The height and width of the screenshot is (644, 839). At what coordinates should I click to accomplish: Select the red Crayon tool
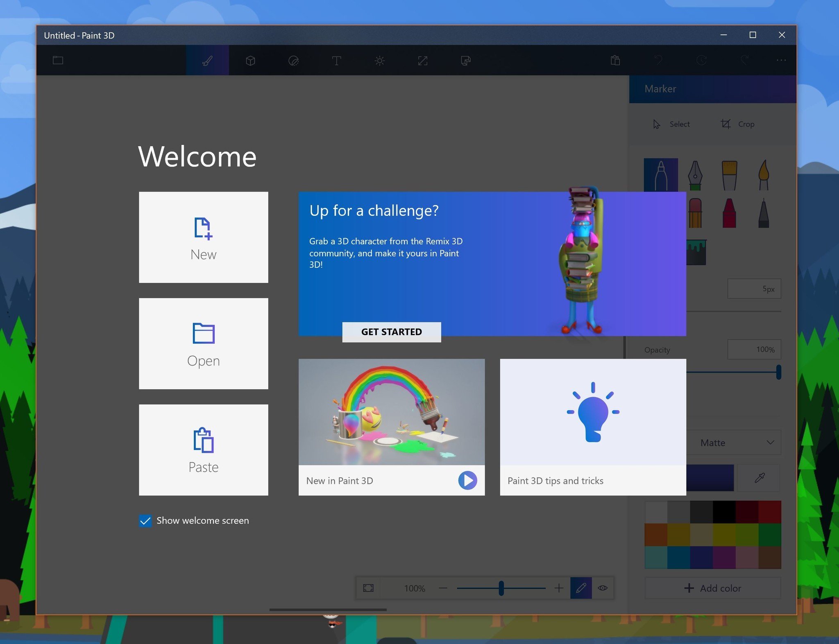[x=729, y=213]
